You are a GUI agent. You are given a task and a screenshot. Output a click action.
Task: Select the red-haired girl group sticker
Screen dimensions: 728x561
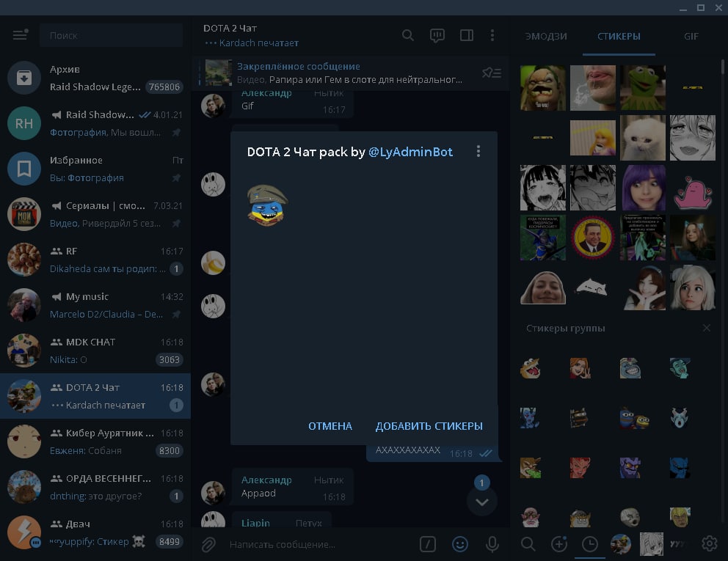coord(580,368)
